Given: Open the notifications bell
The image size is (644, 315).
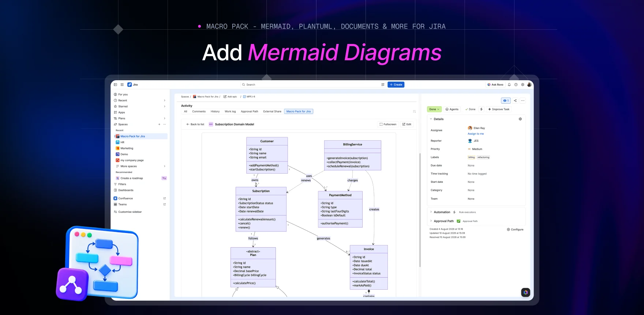Looking at the screenshot, I should tap(509, 85).
